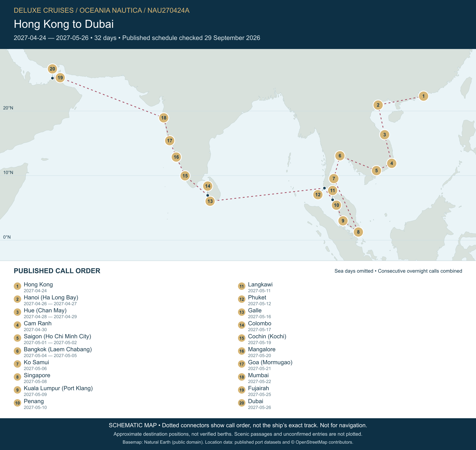Click map marker 3 on Vietnam coast
The width and height of the screenshot is (476, 450).
pyautogui.click(x=385, y=135)
